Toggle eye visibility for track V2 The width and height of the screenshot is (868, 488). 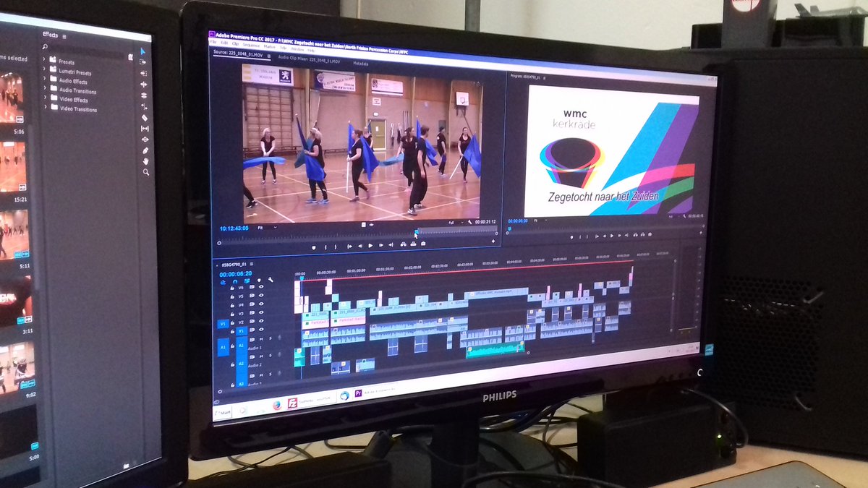coord(261,321)
